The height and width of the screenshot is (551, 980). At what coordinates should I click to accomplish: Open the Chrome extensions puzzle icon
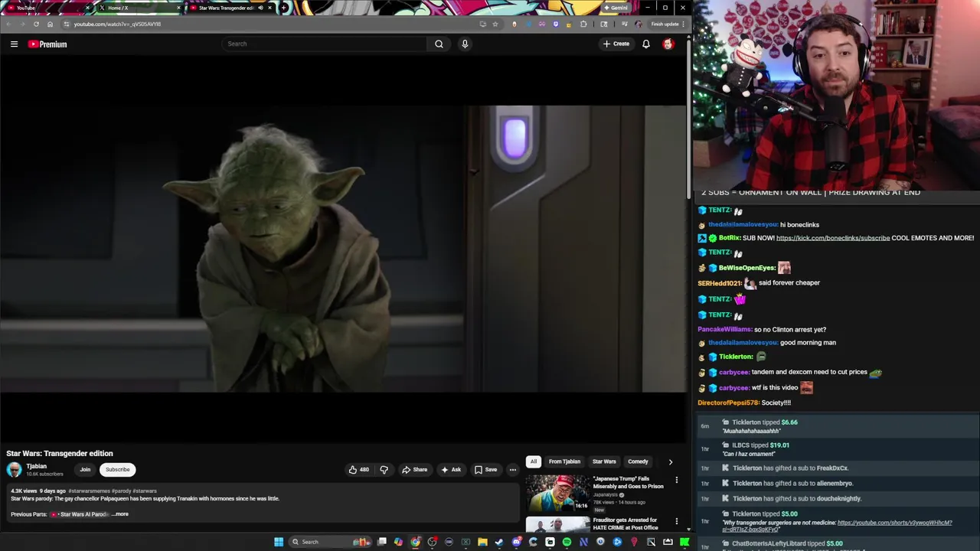pos(583,24)
